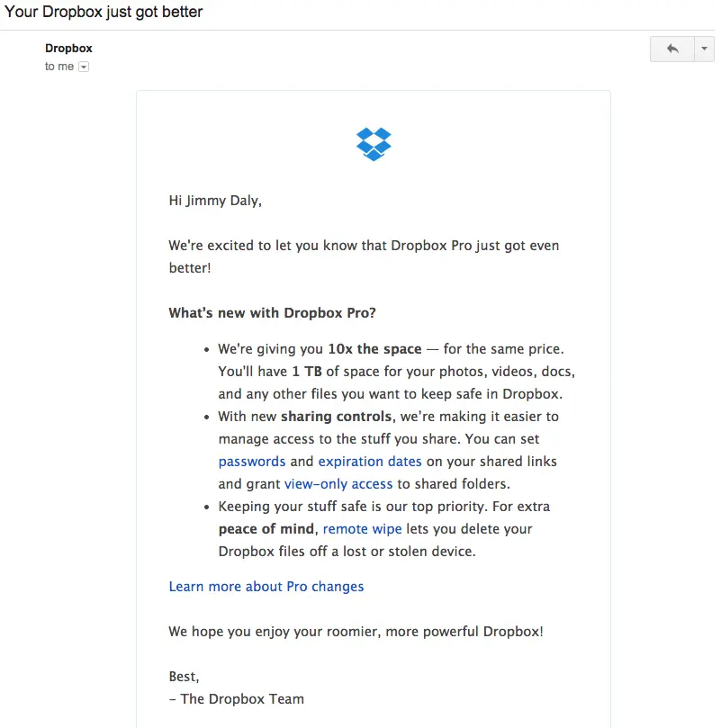Expand the "to me" recipient details
Screen dimensions: 721x728
click(x=83, y=66)
